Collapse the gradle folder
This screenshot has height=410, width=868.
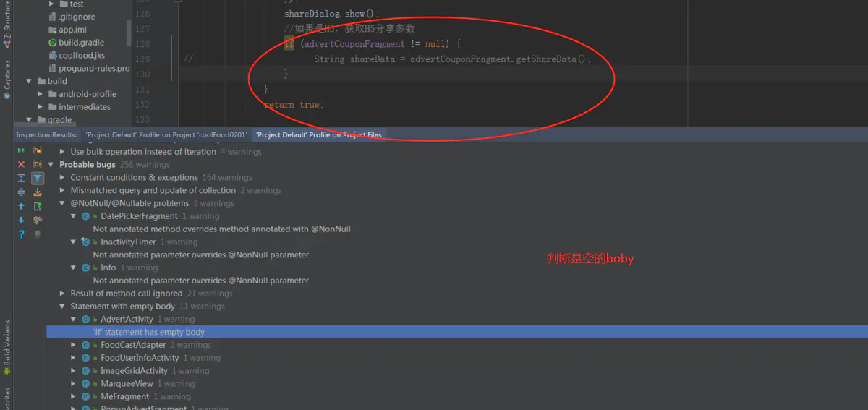click(x=30, y=120)
